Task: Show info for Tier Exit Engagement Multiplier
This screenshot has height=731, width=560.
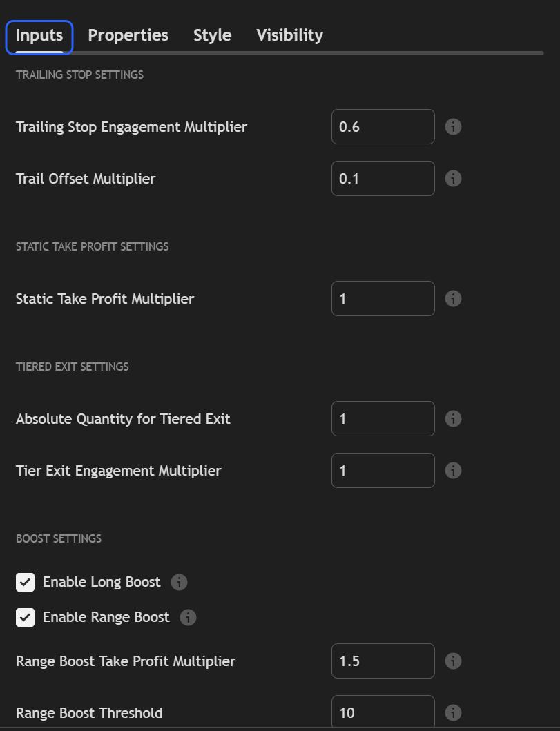Action: click(453, 471)
